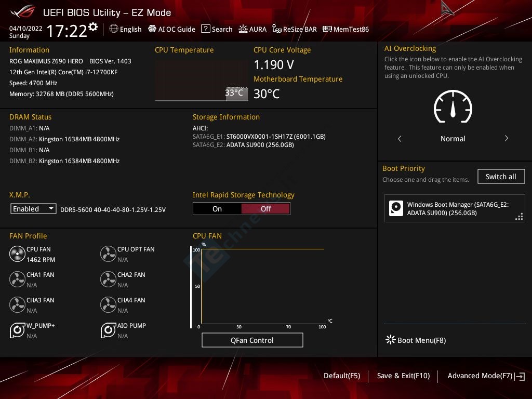Select the AIO PUMP icon
The height and width of the screenshot is (399, 532).
pos(108,330)
